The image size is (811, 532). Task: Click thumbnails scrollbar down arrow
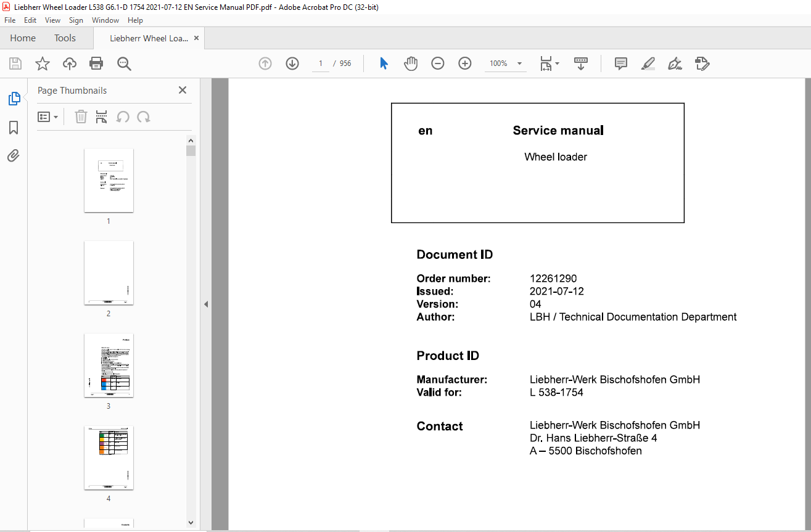(191, 523)
